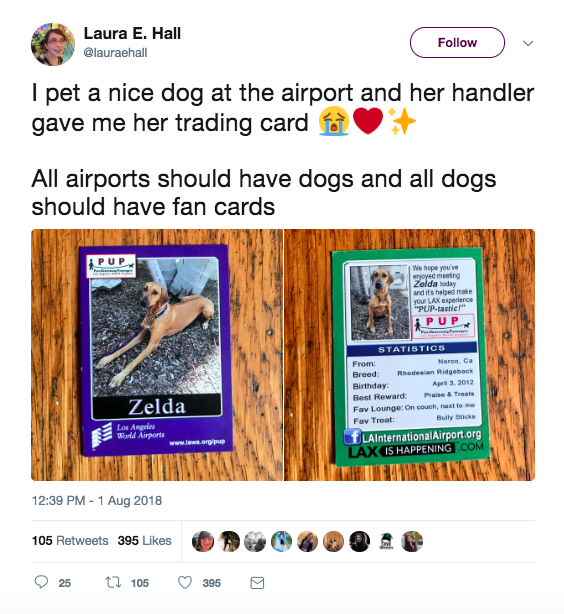Click the Laura E. Hall display name
This screenshot has height=614, width=564.
[132, 34]
